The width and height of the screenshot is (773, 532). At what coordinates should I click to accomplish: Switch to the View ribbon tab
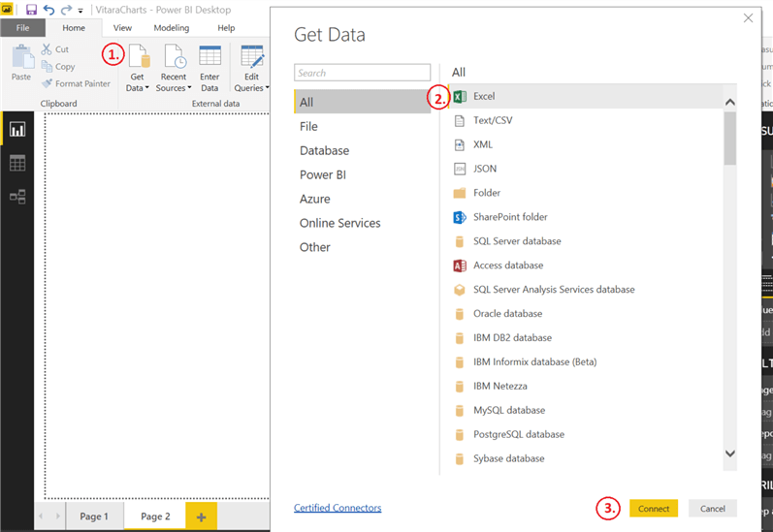pos(122,28)
